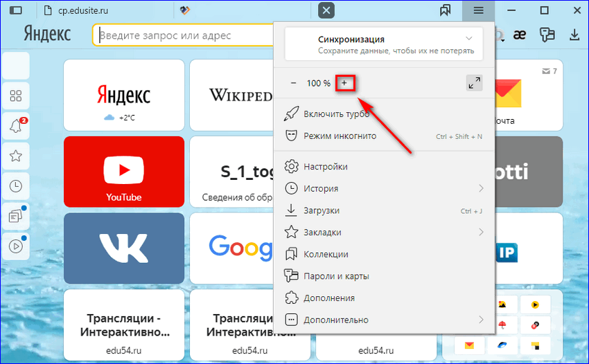Screen dimensions: 589x364
Task: Click the incognito mask icon
Action: click(292, 136)
